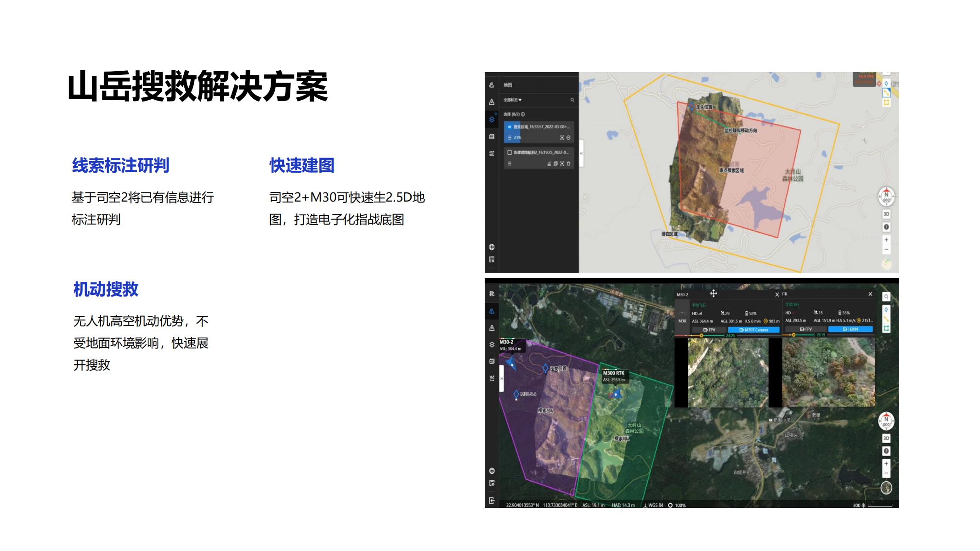980x551 pixels.
Task: Collapse left panel with double-chevron handle
Action: point(581,153)
